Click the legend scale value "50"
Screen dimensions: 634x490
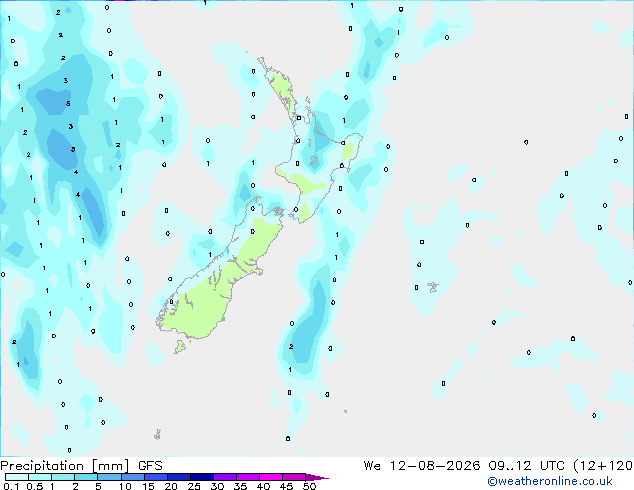click(x=309, y=486)
